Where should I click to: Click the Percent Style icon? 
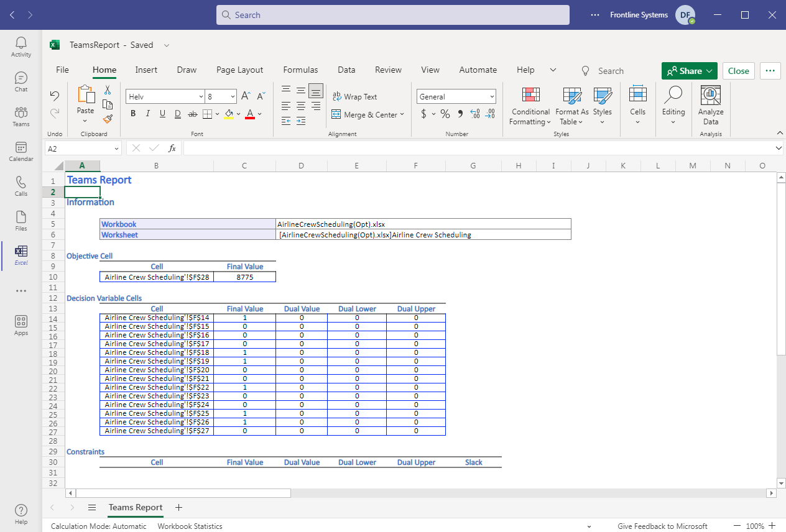(445, 114)
